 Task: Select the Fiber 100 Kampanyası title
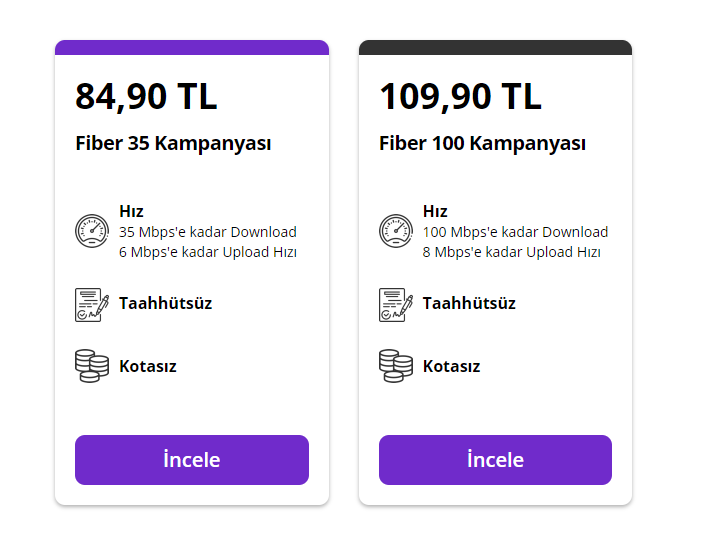pos(482,143)
